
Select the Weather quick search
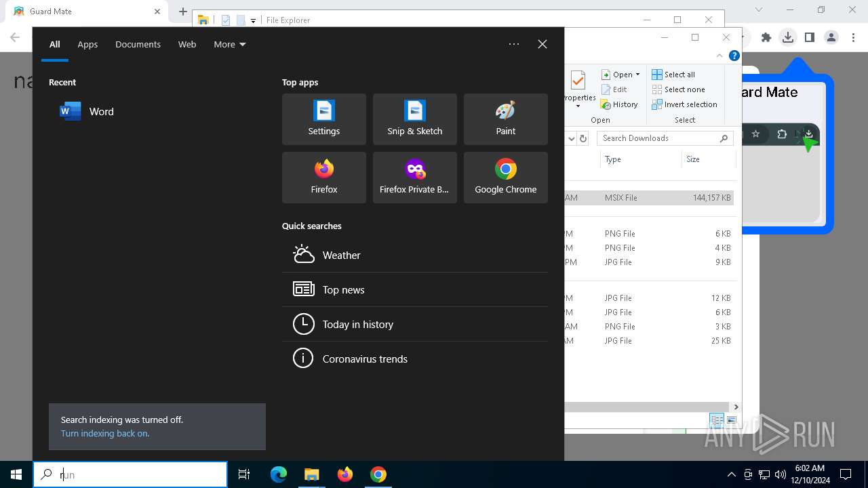tap(415, 255)
